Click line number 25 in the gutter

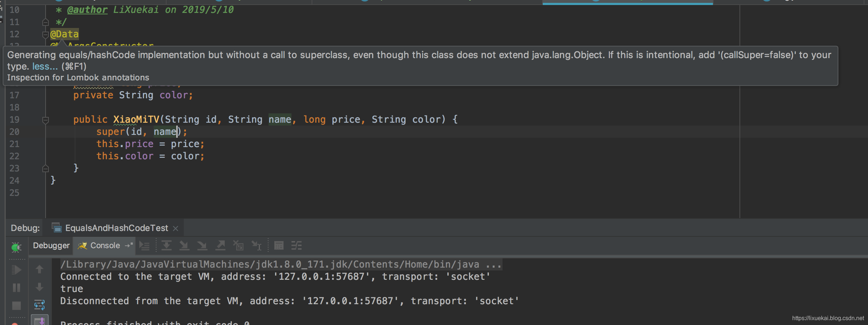coord(14,193)
